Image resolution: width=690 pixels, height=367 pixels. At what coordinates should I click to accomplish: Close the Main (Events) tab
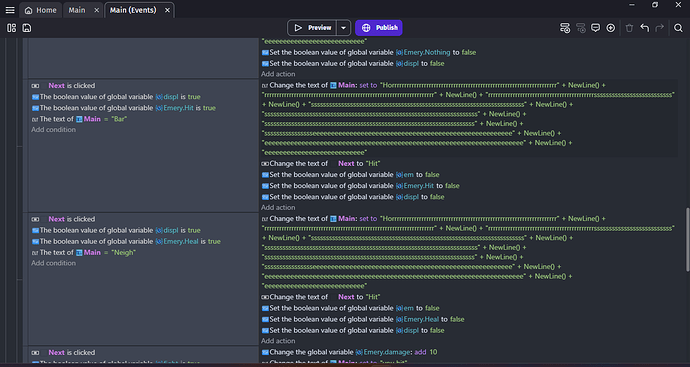(x=167, y=10)
